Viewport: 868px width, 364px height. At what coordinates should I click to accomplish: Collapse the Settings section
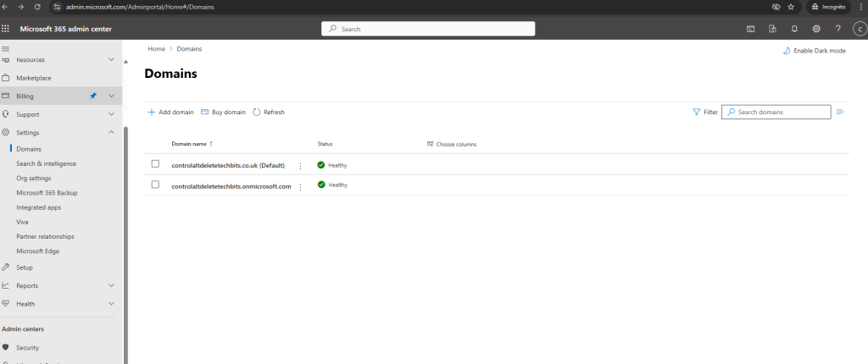pos(111,133)
